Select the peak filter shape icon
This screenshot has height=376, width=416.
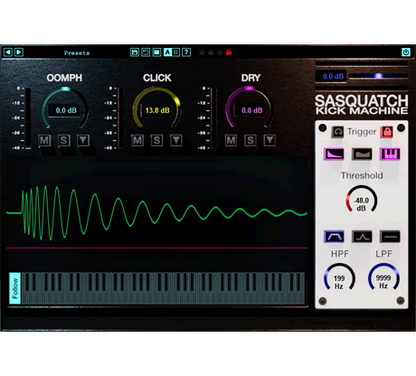tap(362, 237)
